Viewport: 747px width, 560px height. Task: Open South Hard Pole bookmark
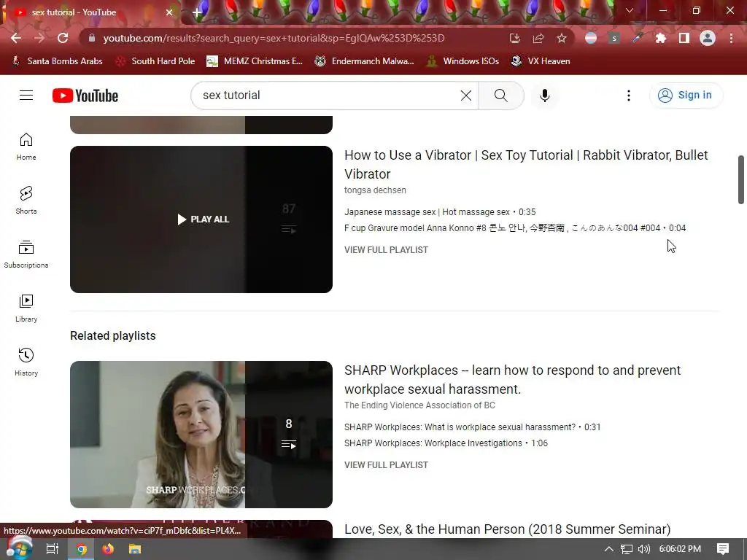155,61
